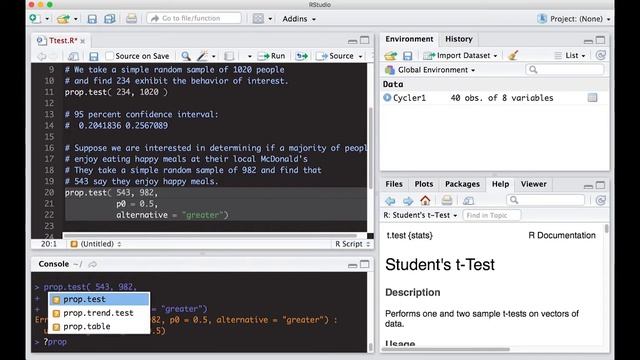Open the Source options dropdown arrow

point(360,56)
